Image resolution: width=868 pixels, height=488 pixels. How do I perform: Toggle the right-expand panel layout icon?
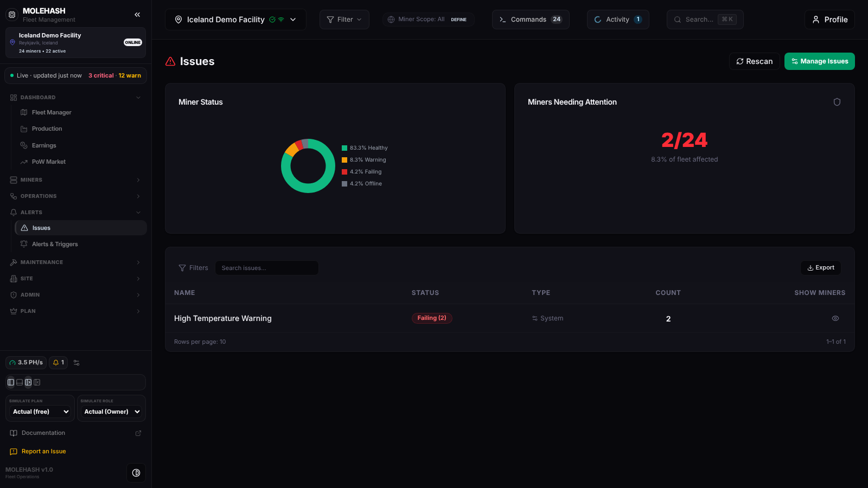tap(28, 382)
